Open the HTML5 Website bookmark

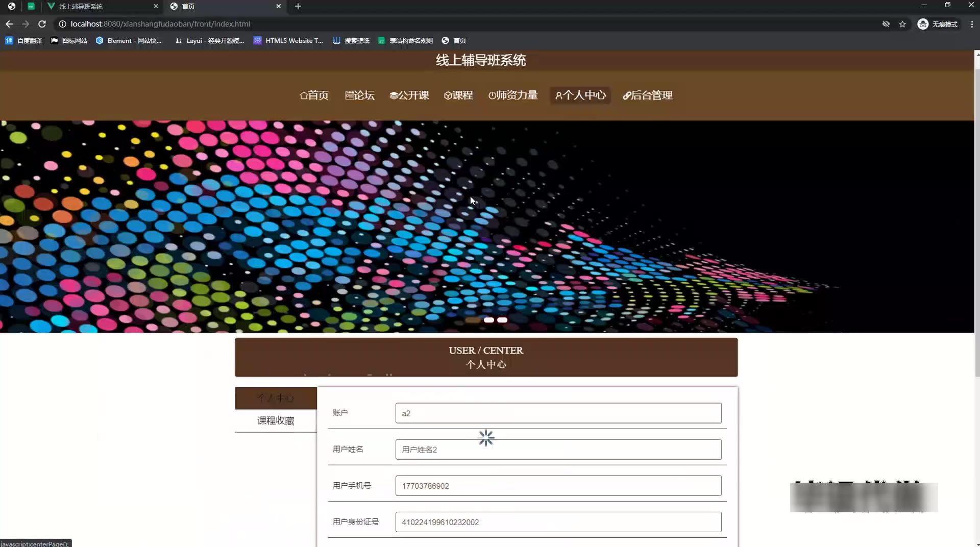[x=288, y=40]
